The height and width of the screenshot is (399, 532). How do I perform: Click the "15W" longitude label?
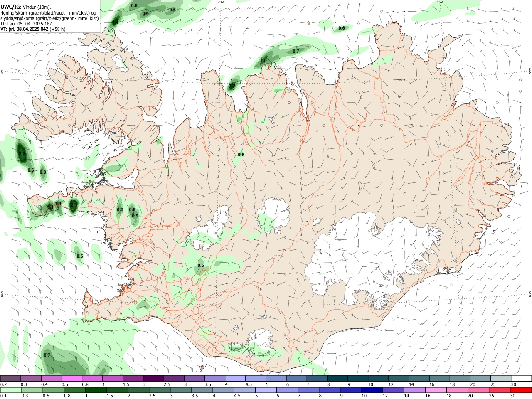point(441,2)
